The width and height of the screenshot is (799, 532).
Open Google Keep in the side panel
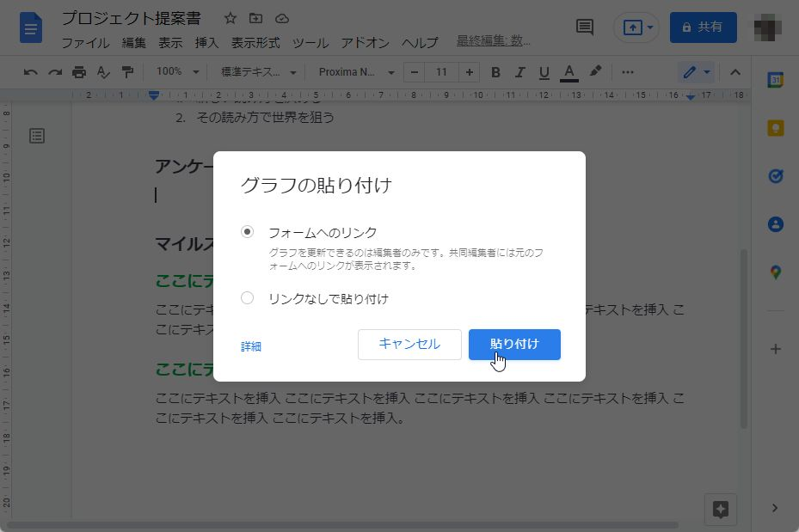(x=776, y=126)
